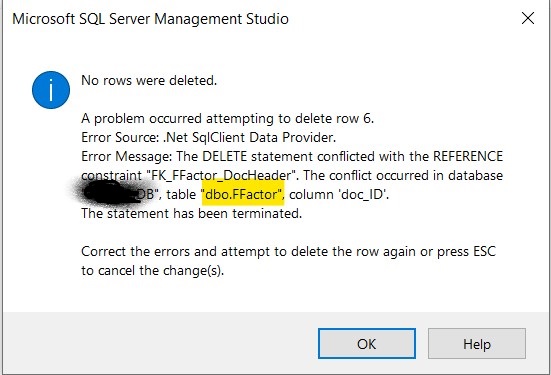Click the "to cancel the change(s)" text

pos(152,271)
